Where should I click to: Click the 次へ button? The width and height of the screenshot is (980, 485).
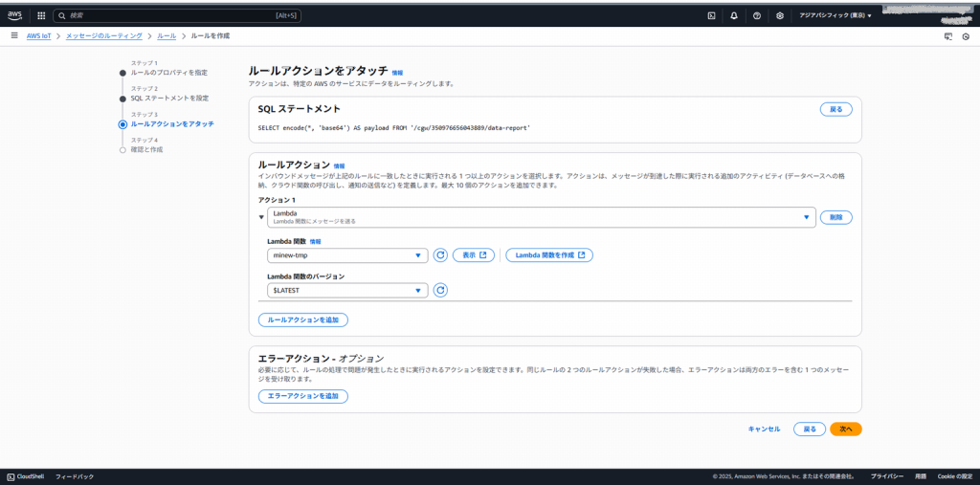pyautogui.click(x=845, y=429)
